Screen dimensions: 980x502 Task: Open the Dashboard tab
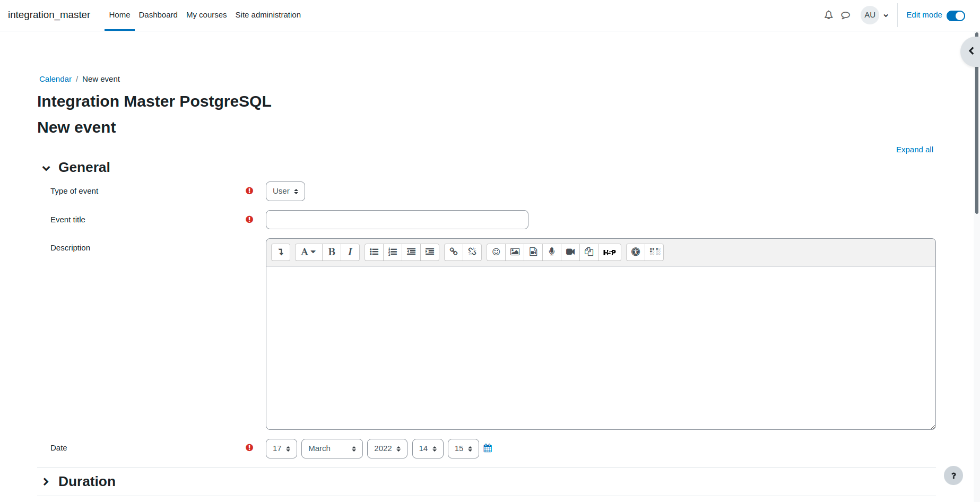tap(158, 15)
